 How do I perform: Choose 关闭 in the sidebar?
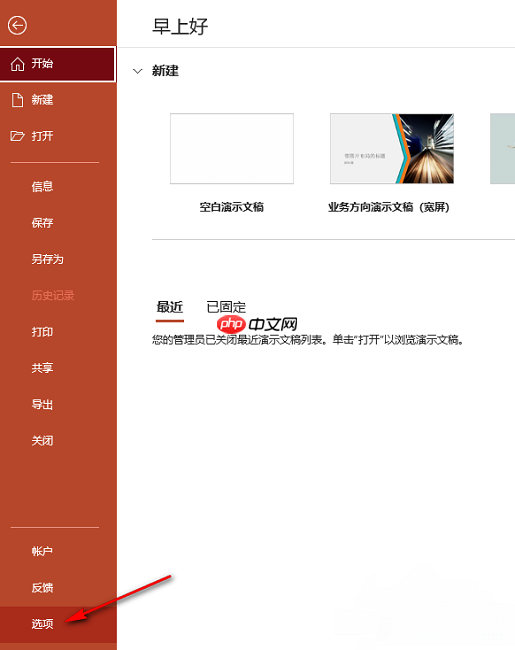[x=58, y=441]
